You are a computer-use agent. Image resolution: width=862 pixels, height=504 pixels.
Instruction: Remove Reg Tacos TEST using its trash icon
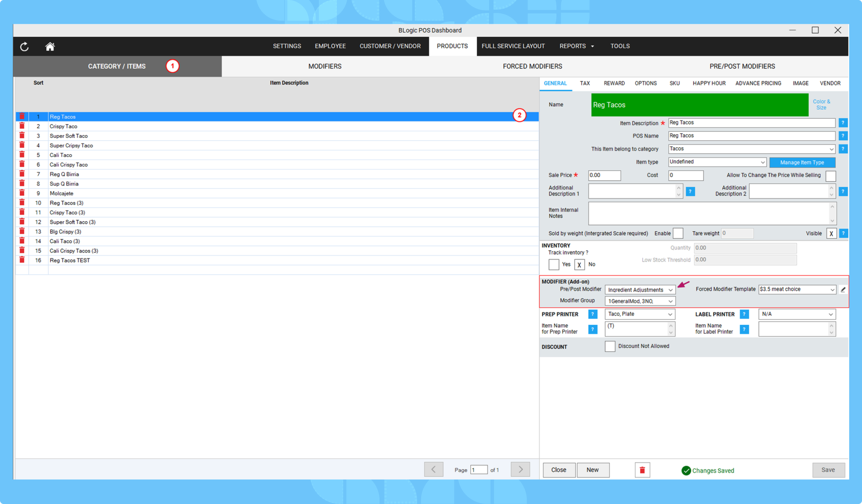click(22, 260)
